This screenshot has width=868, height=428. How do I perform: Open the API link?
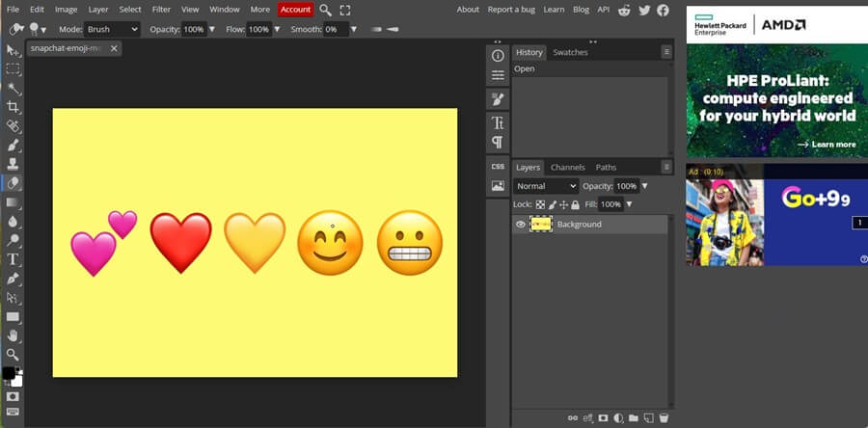point(604,10)
